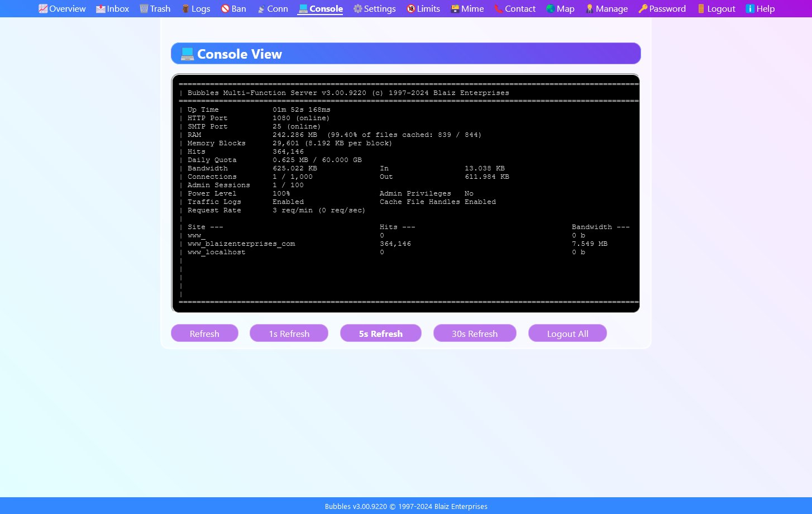
Task: Open the Manage page
Action: pyautogui.click(x=606, y=9)
